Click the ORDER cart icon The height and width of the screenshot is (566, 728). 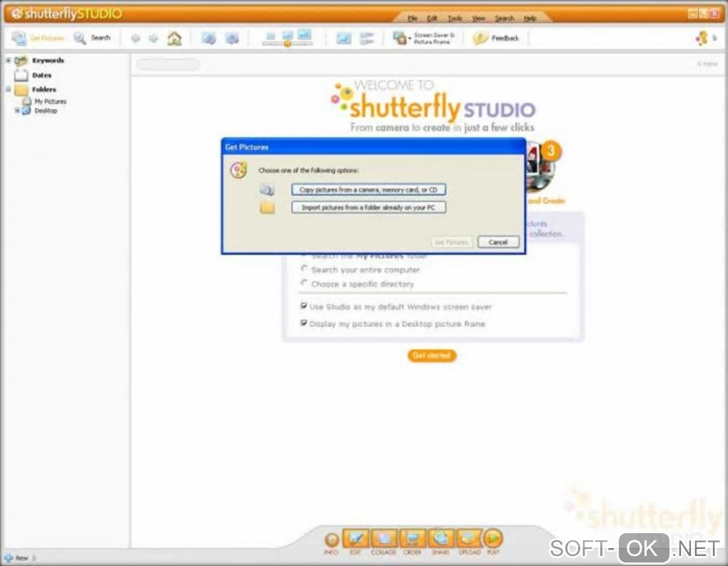click(x=413, y=538)
